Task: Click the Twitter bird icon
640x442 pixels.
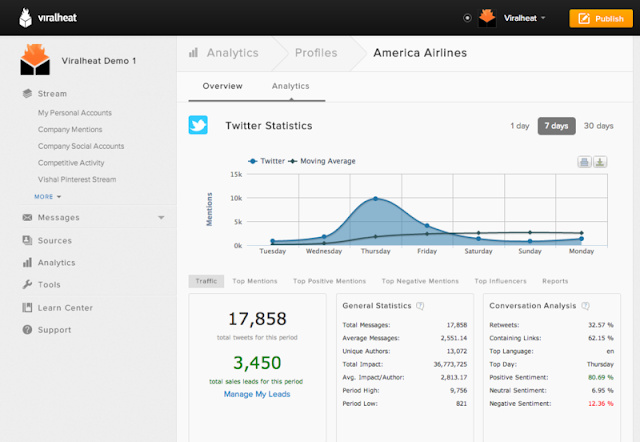Action: (x=198, y=125)
